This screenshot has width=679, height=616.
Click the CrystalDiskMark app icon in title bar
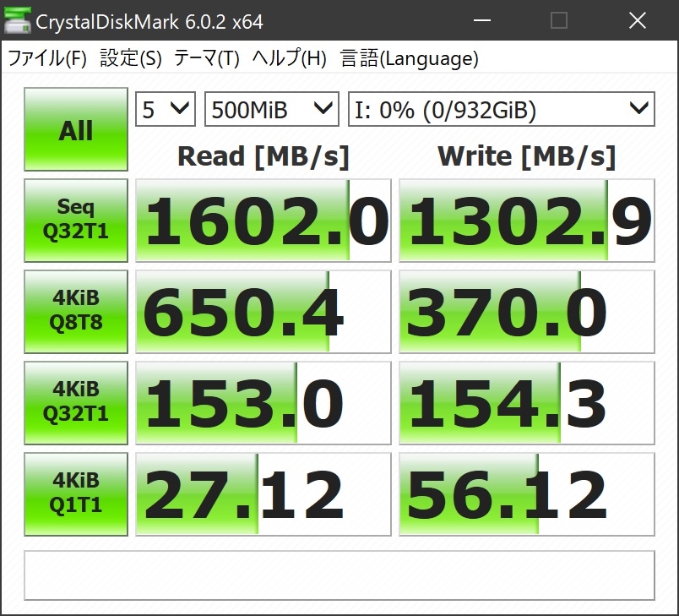(18, 20)
